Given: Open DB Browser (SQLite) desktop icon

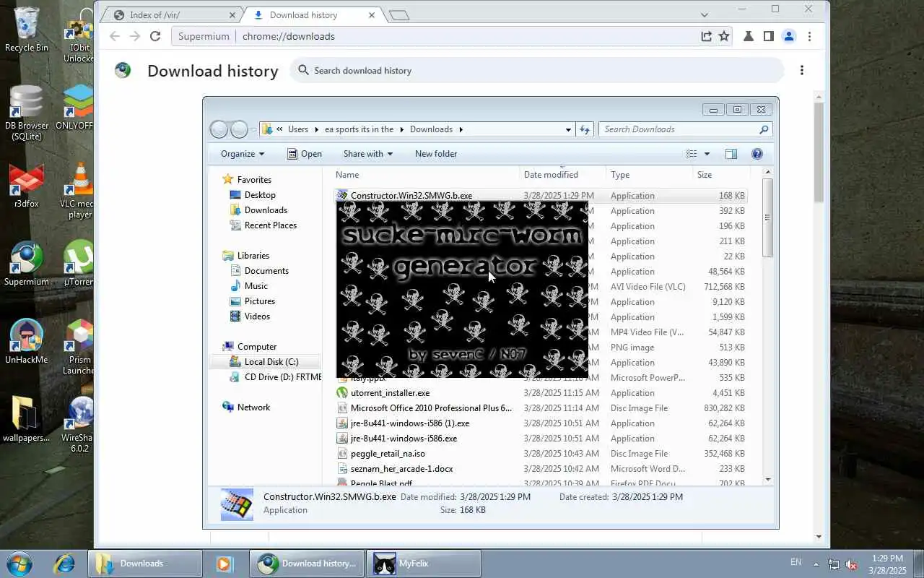Looking at the screenshot, I should (27, 113).
